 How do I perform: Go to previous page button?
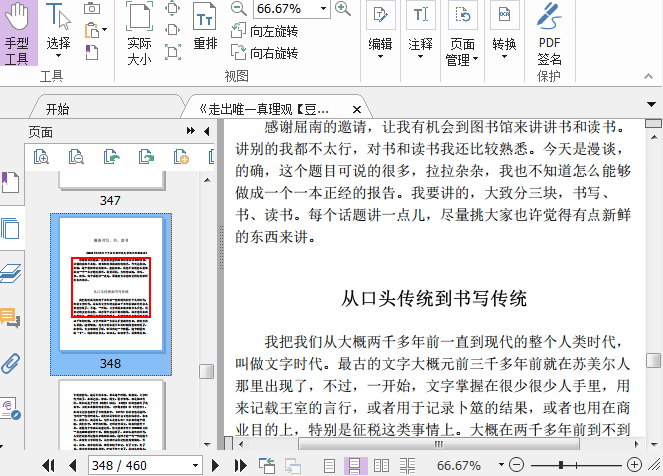pos(72,465)
